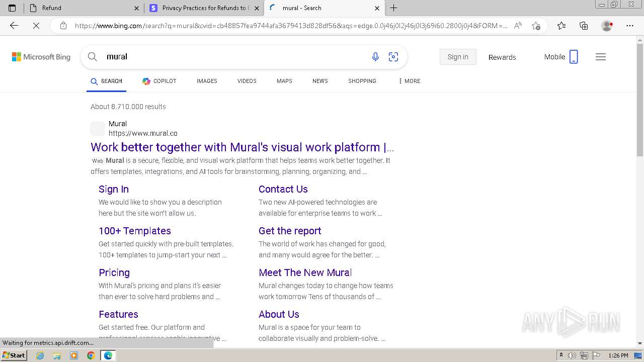
Task: Open Collections panel
Action: [584, 26]
